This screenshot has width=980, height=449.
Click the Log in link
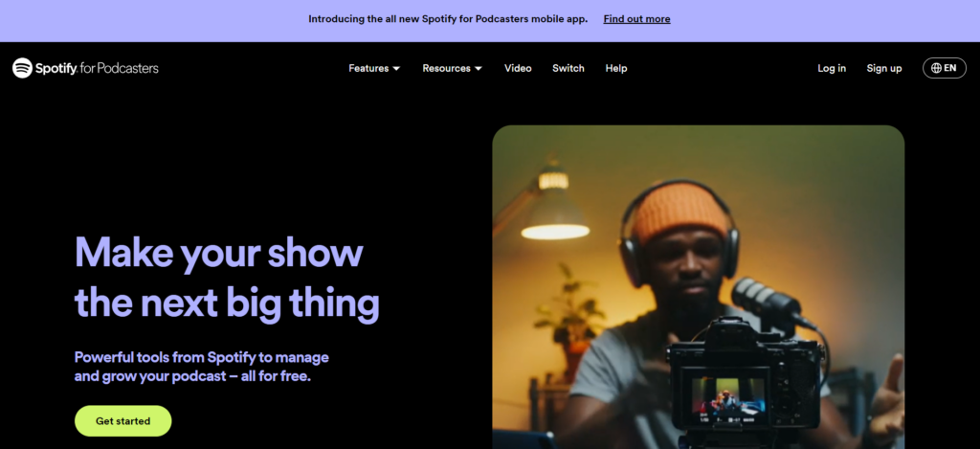coord(832,68)
